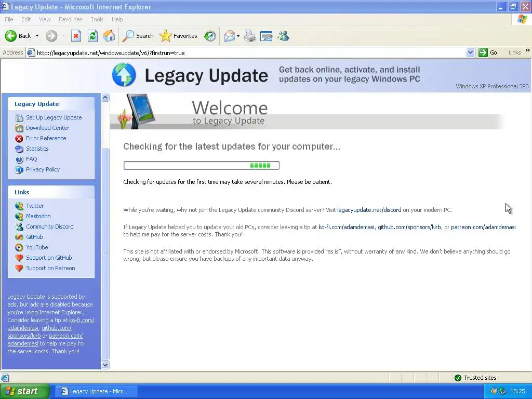Click the Support on GitHub heart icon
532x399 pixels.
click(19, 258)
